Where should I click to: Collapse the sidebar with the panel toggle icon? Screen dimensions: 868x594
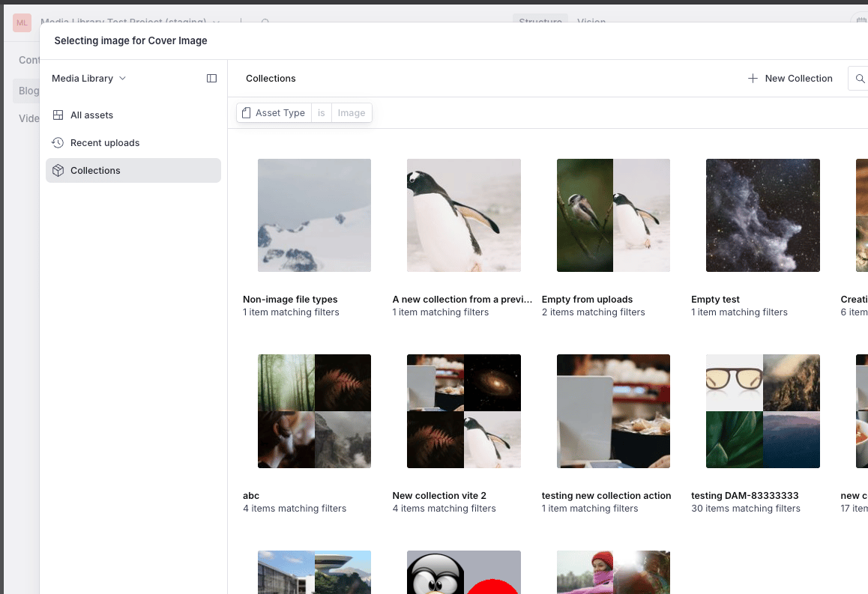point(211,79)
